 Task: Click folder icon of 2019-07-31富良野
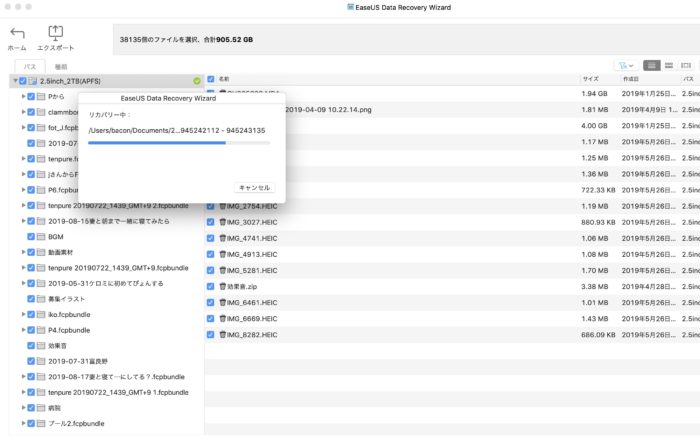coord(41,361)
